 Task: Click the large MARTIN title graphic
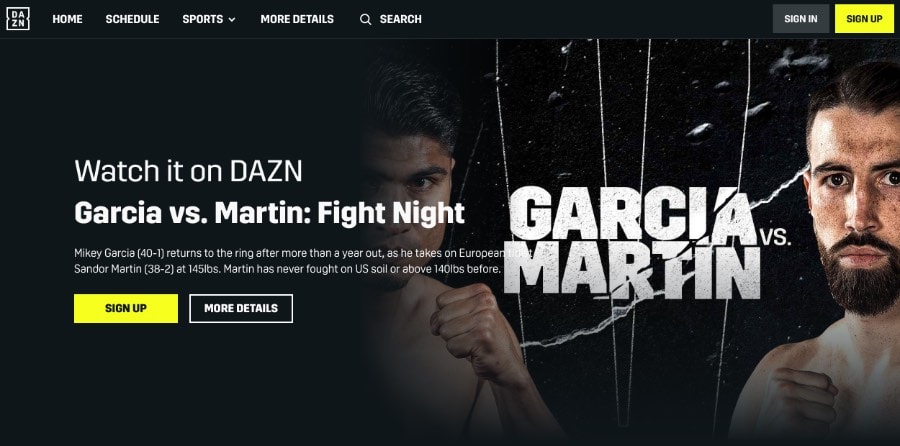(631, 272)
